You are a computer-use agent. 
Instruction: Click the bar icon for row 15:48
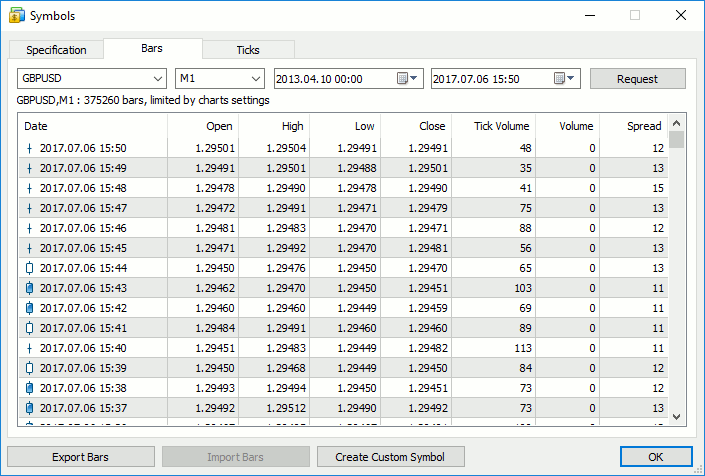[29, 188]
